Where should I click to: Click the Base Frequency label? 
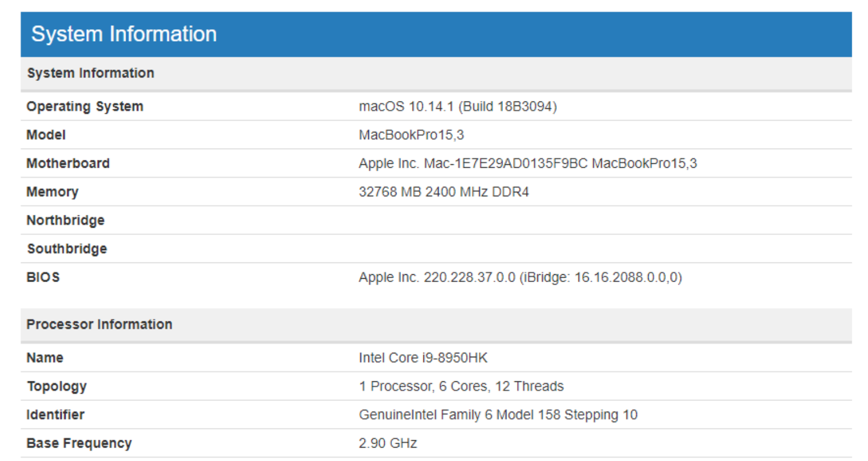79,443
